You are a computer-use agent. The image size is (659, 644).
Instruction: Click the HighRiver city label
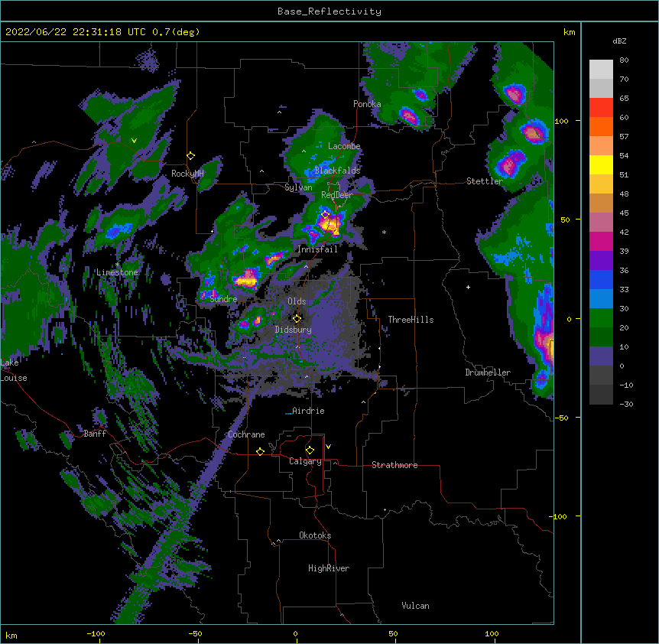click(x=329, y=568)
